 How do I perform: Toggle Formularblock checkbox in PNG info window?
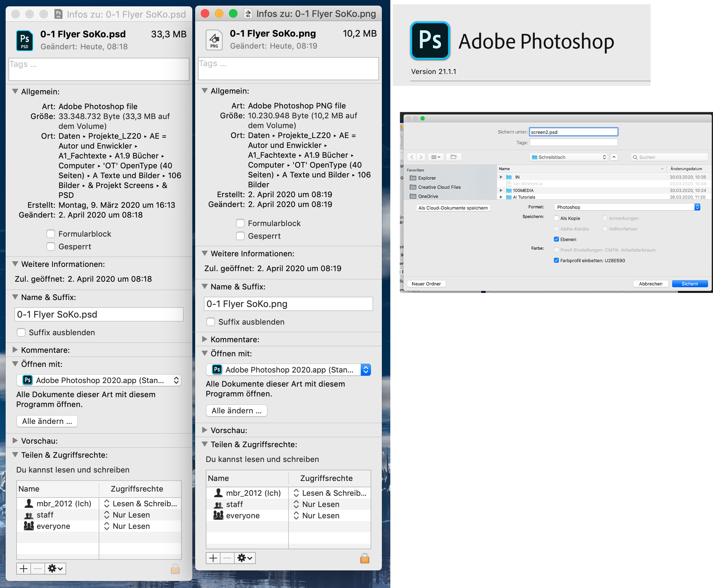(x=240, y=224)
